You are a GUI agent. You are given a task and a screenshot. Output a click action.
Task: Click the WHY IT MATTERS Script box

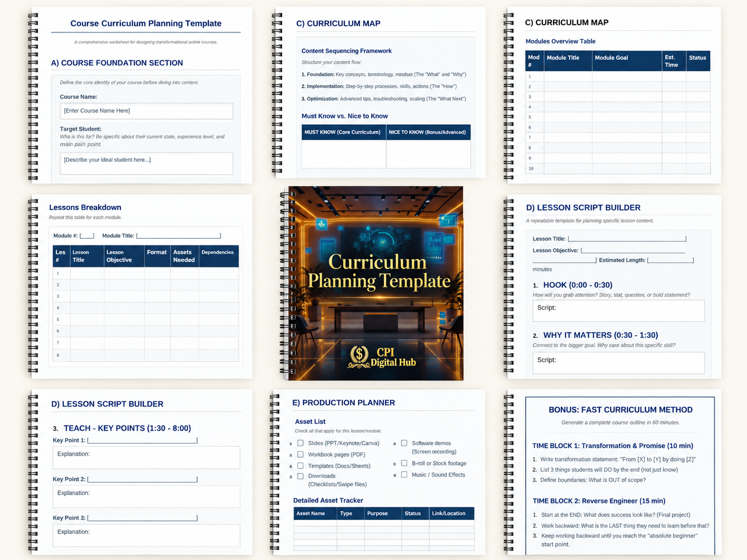pos(619,363)
